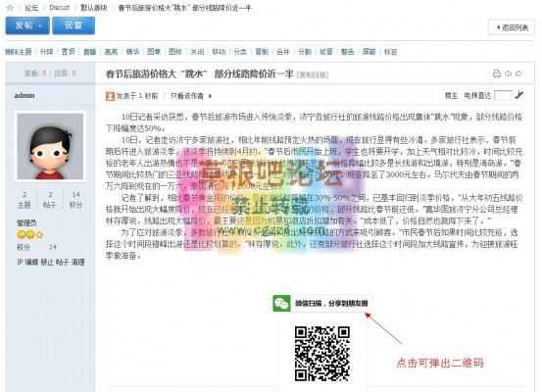The image size is (542, 392).
Task: Click the home icon in breadcrumb
Action: 10,8
